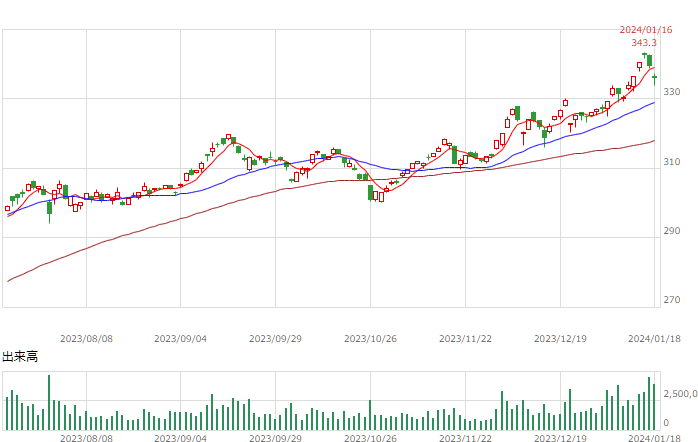Click the 290 price axis label

tap(672, 231)
